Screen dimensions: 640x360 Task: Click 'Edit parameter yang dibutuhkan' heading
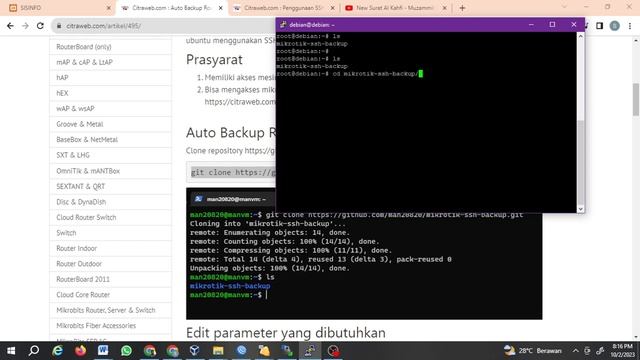coord(286,333)
